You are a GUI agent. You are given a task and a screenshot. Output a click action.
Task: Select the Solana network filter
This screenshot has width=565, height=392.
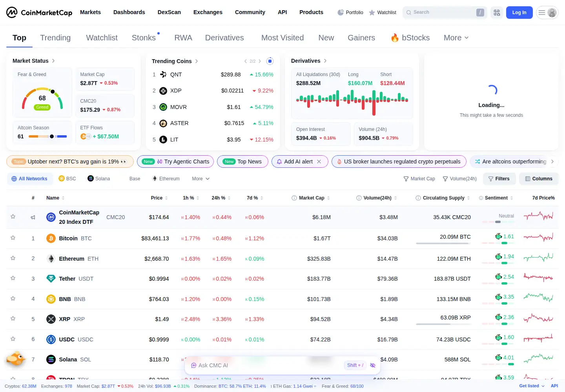[x=99, y=179]
